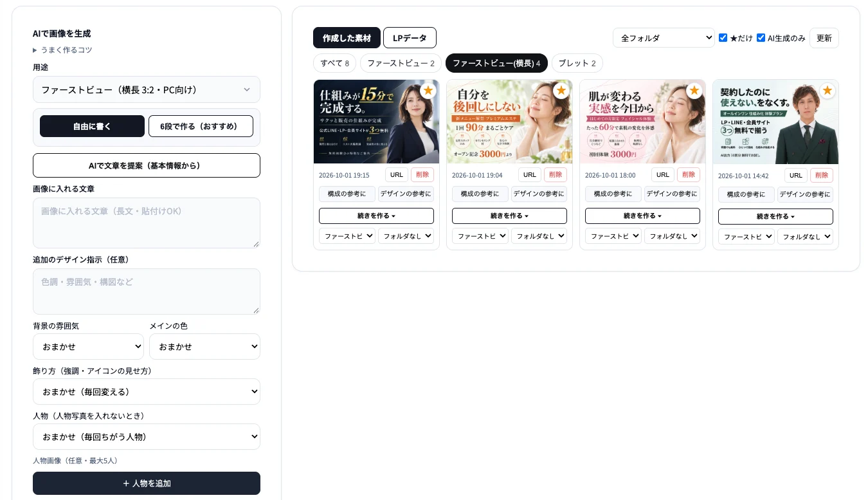Click the 更新 button
The width and height of the screenshot is (868, 500).
coord(824,38)
